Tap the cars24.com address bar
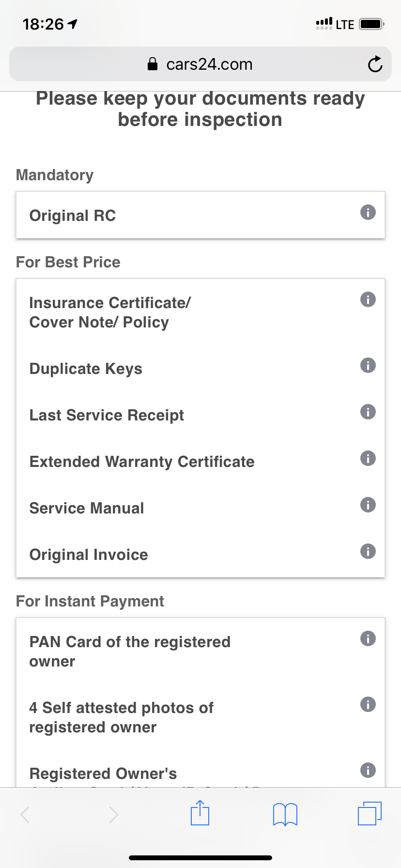This screenshot has width=401, height=868. [x=200, y=64]
